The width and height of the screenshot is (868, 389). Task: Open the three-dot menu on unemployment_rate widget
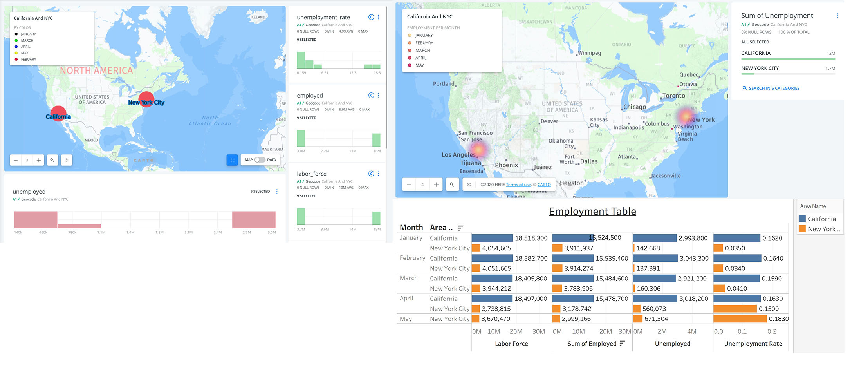tap(378, 17)
